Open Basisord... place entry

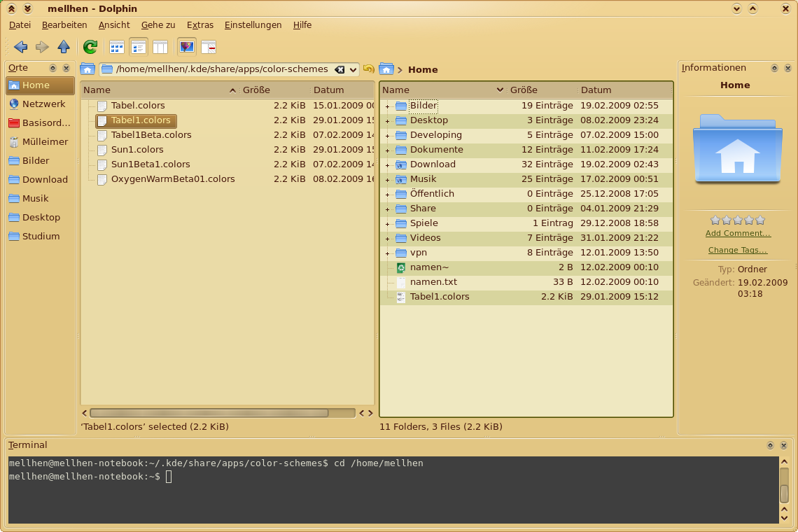(x=40, y=122)
